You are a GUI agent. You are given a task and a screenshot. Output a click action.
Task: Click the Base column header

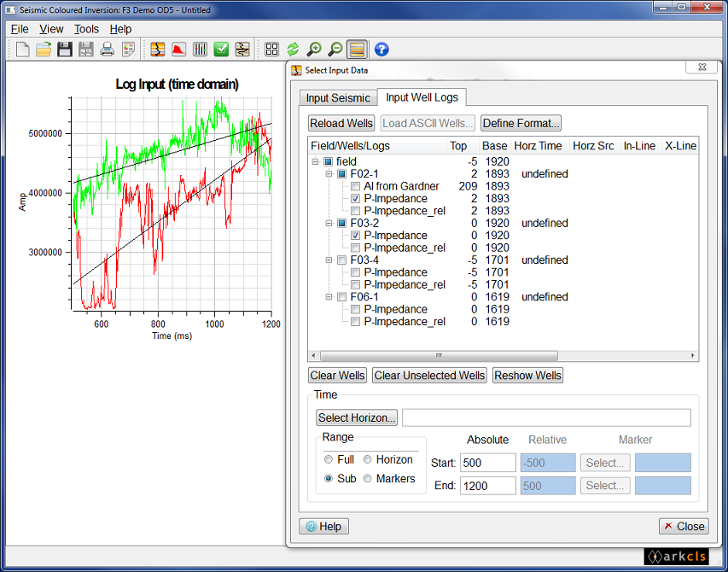tap(495, 146)
